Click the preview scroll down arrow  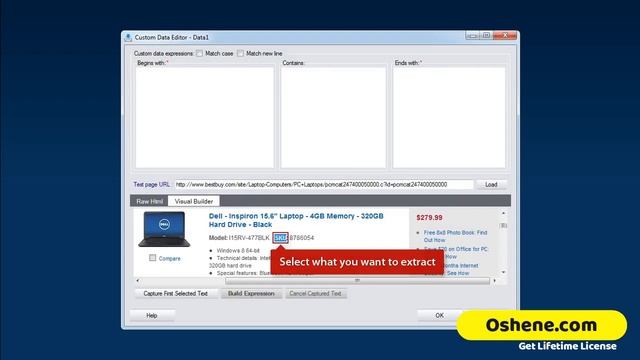click(x=503, y=272)
